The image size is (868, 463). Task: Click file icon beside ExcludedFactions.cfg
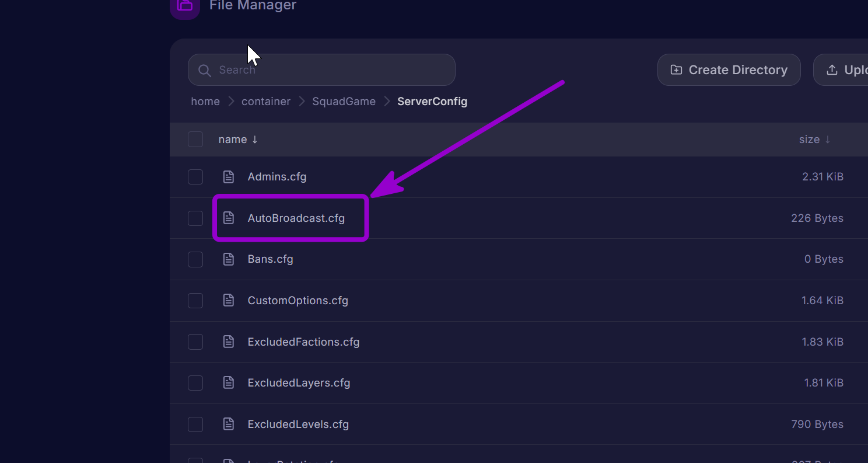pos(229,342)
